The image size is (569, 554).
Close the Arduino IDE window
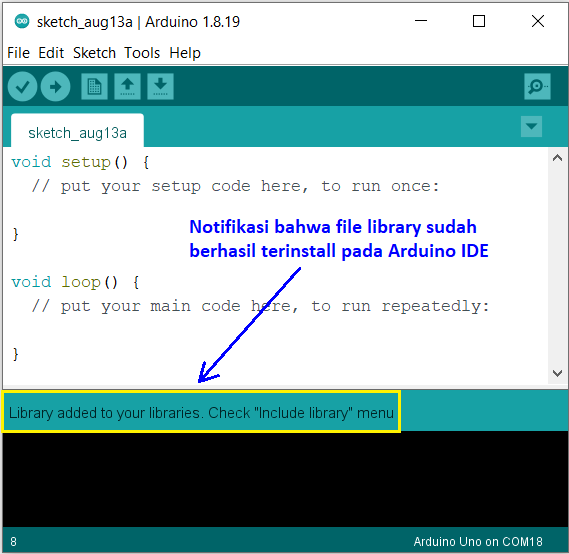537,21
